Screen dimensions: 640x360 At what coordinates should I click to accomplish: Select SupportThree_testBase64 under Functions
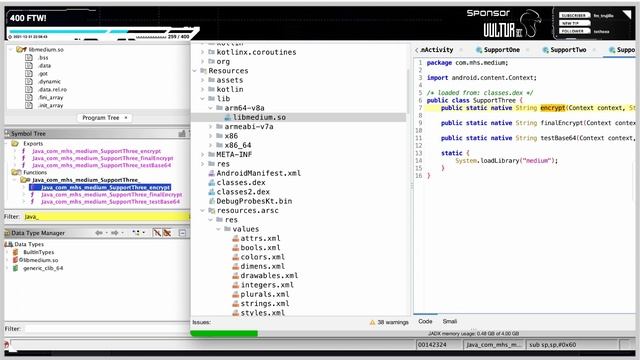[x=110, y=202]
